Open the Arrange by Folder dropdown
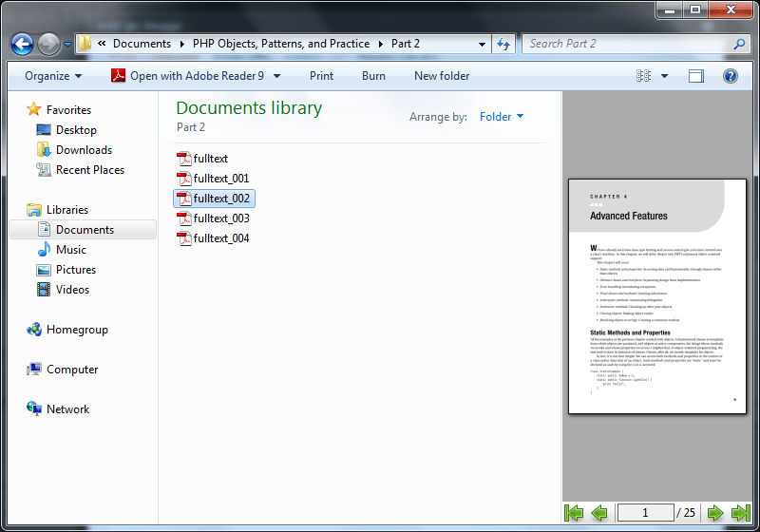The width and height of the screenshot is (760, 532). click(502, 117)
